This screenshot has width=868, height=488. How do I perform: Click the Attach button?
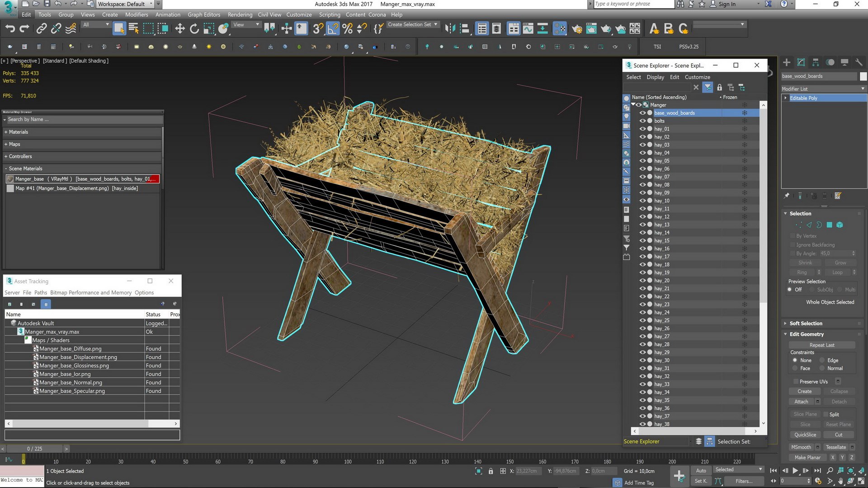click(801, 402)
